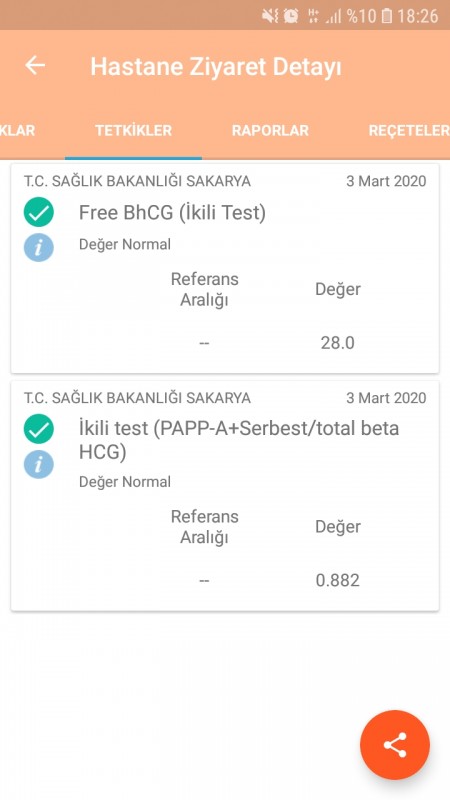Tap green checkmark on Free BhCG result
This screenshot has width=450, height=800.
click(39, 212)
